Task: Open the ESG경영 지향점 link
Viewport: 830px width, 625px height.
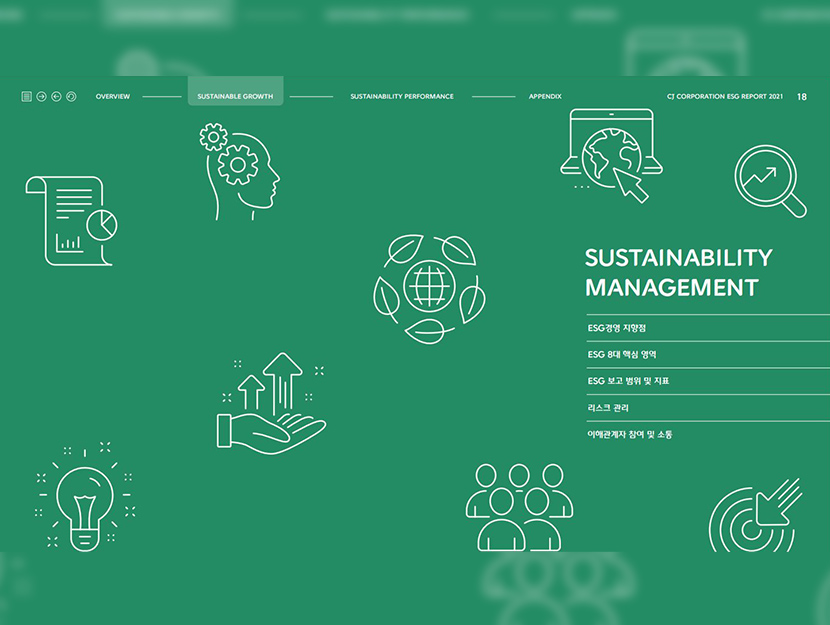Action: click(x=618, y=328)
